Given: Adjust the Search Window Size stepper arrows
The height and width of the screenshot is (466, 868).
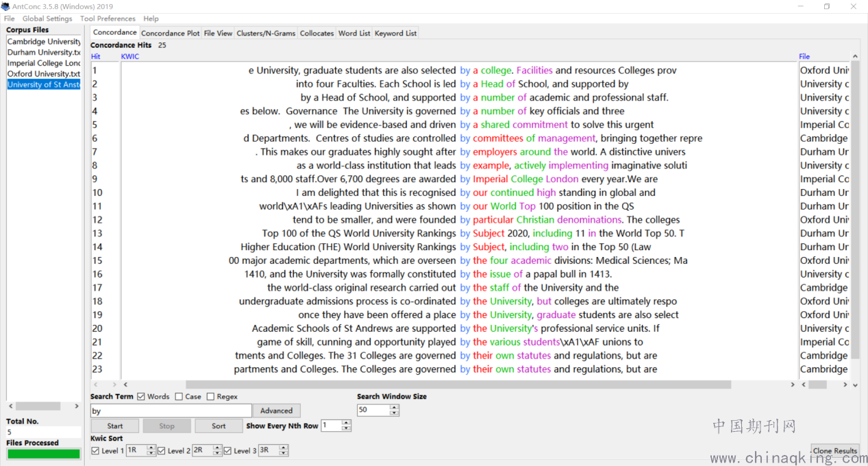Looking at the screenshot, I should [x=395, y=410].
